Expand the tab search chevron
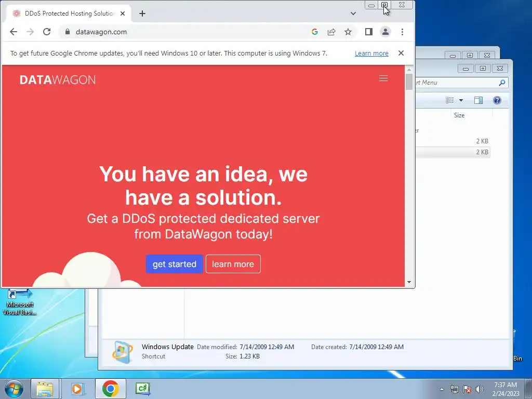Viewport: 532px width, 399px height. click(353, 14)
